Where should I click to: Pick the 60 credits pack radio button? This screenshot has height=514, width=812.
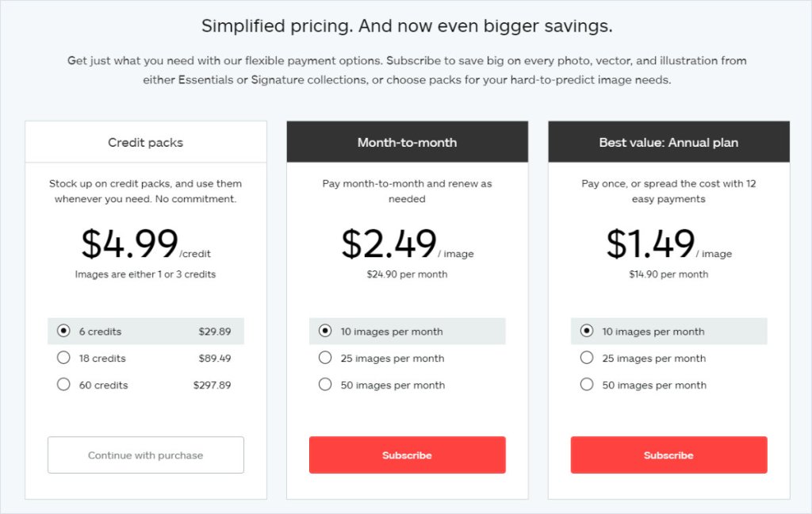click(x=64, y=385)
